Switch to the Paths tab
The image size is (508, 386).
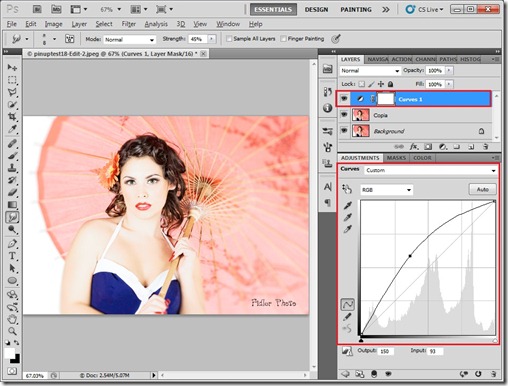[x=448, y=59]
